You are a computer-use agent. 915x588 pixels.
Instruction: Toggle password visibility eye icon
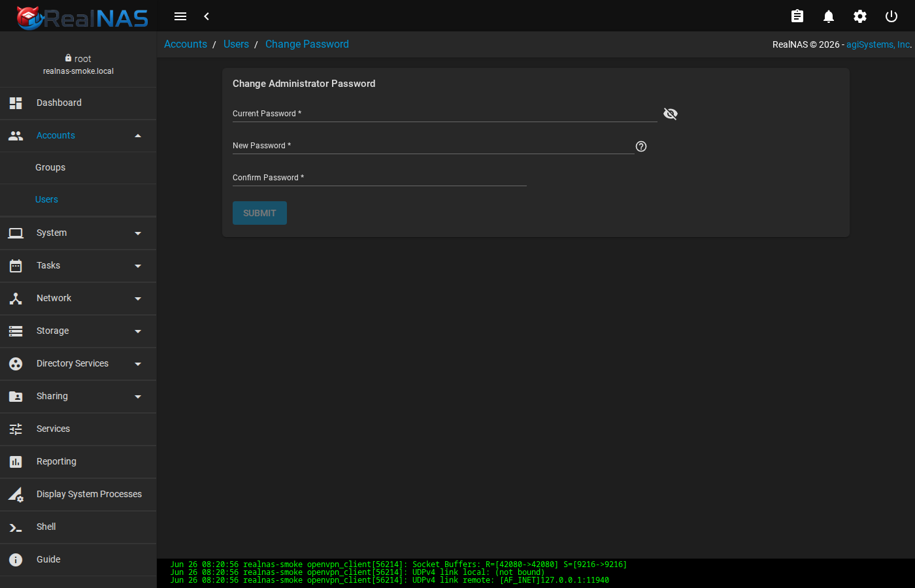pos(671,114)
